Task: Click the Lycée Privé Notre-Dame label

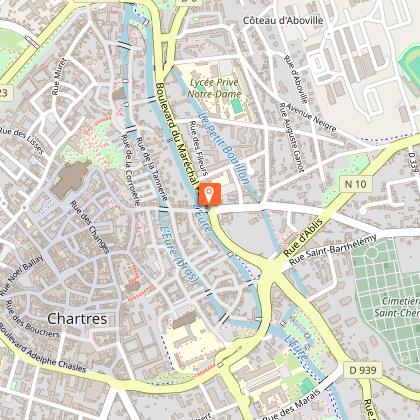Action: (x=214, y=88)
